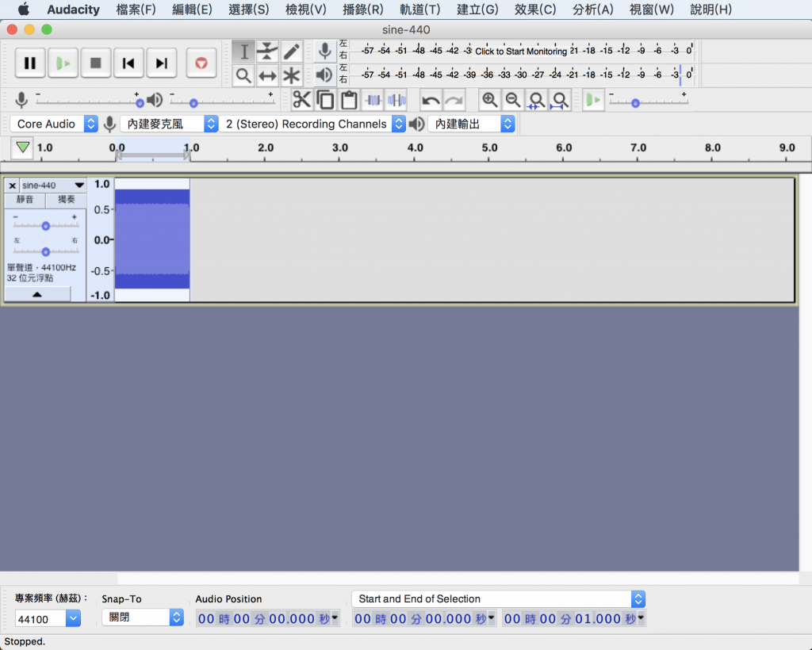Click the recording volume slider handle

pyautogui.click(x=140, y=103)
